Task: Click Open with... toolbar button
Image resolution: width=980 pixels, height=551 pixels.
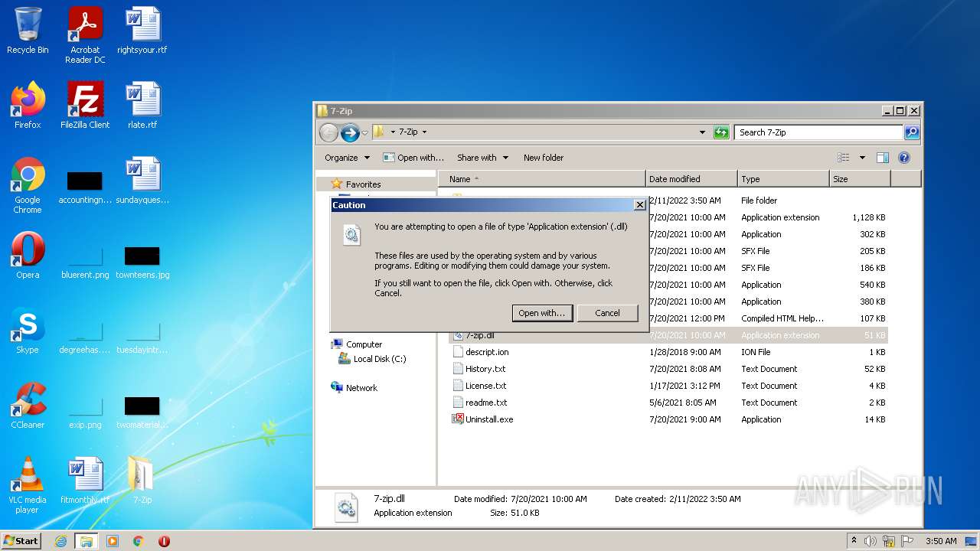Action: [x=413, y=158]
